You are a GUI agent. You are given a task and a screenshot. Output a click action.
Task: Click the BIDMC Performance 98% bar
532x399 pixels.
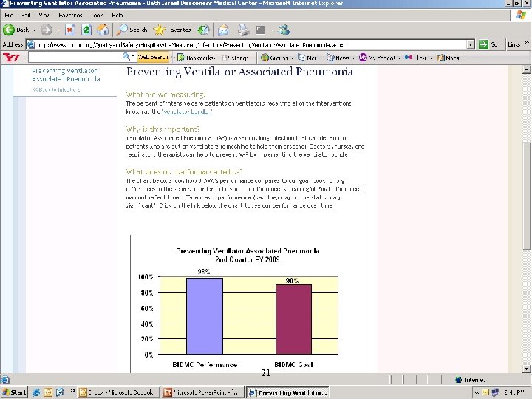205,316
